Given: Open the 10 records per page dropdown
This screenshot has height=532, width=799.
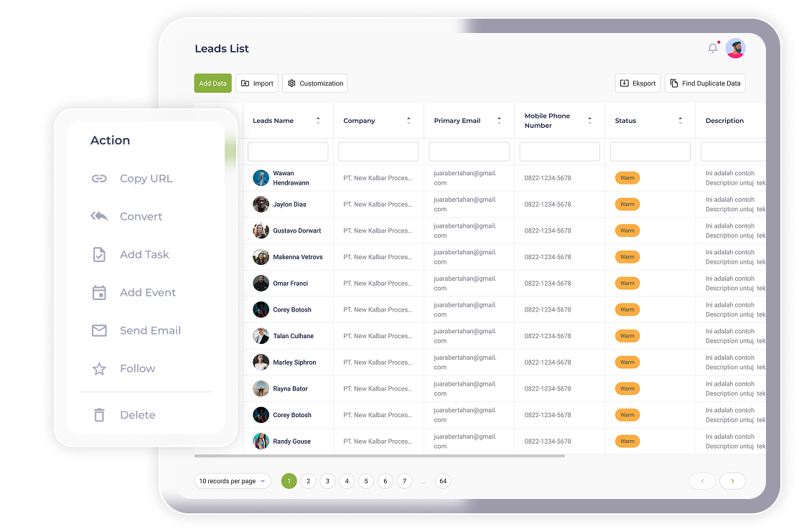Looking at the screenshot, I should click(x=232, y=481).
